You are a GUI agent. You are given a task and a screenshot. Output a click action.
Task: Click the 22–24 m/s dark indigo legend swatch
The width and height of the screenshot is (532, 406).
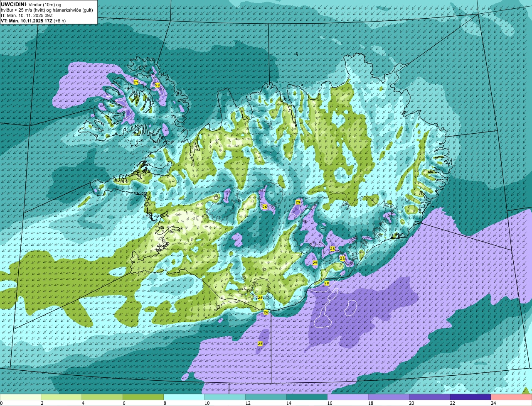click(470, 397)
